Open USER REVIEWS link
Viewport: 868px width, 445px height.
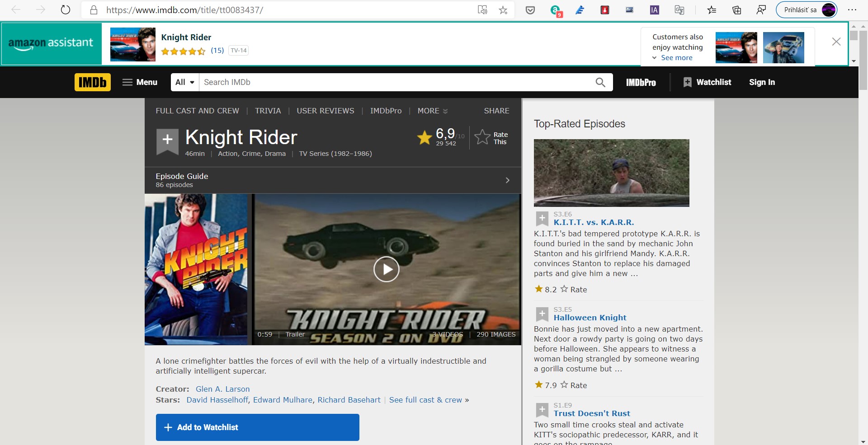point(325,111)
